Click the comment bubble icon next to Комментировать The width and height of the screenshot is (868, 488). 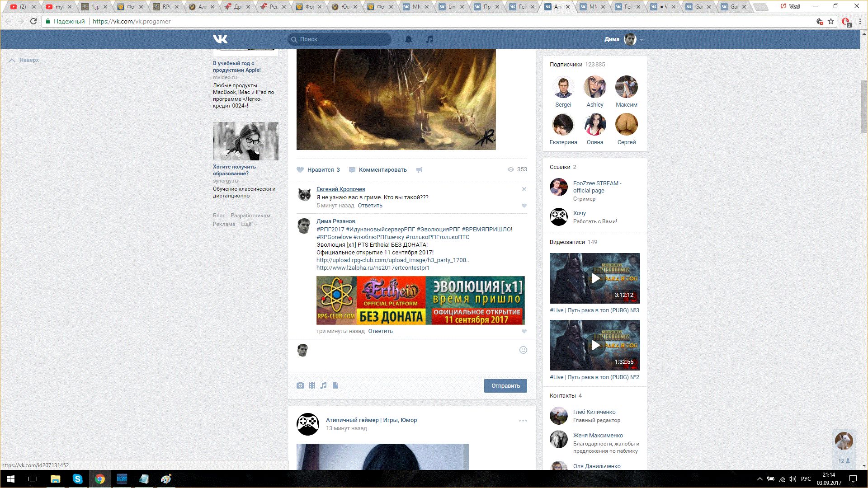(352, 170)
